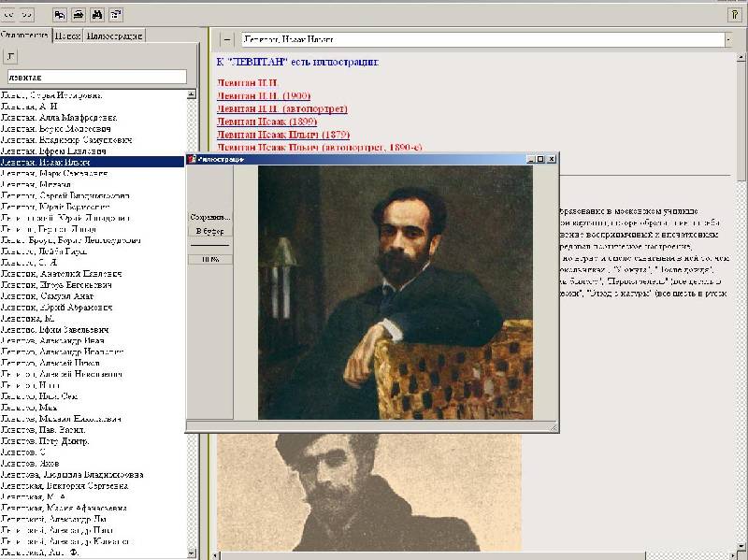The image size is (748, 560).
Task: Go back with the << toolbar button
Action: (x=8, y=15)
